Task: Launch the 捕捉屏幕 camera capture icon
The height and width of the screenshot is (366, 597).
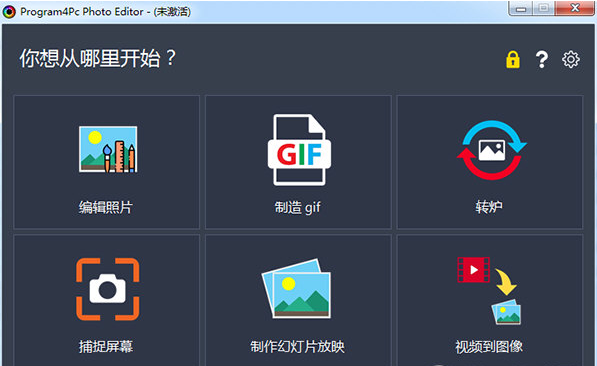Action: pos(108,289)
